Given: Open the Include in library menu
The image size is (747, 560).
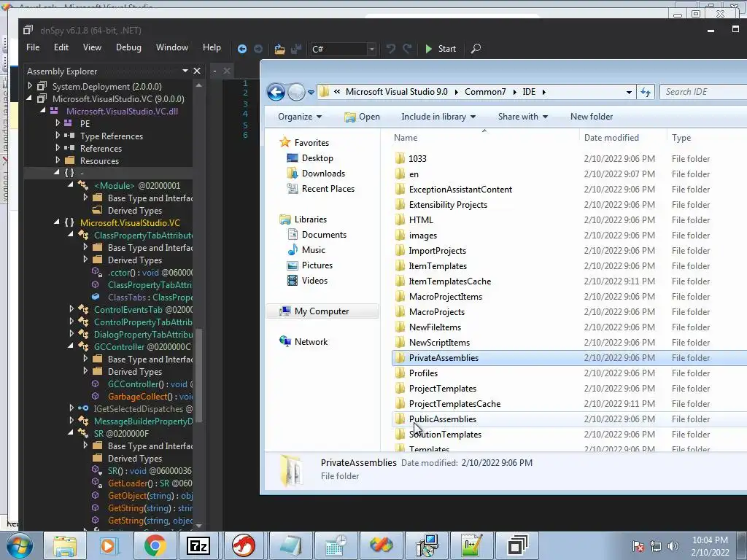Looking at the screenshot, I should click(x=438, y=117).
